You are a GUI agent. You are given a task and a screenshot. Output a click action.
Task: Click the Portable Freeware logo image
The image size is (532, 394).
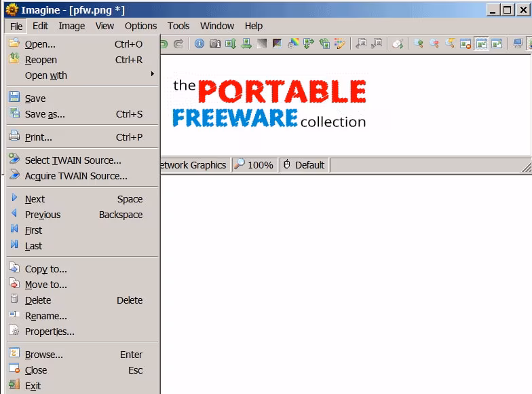[269, 103]
